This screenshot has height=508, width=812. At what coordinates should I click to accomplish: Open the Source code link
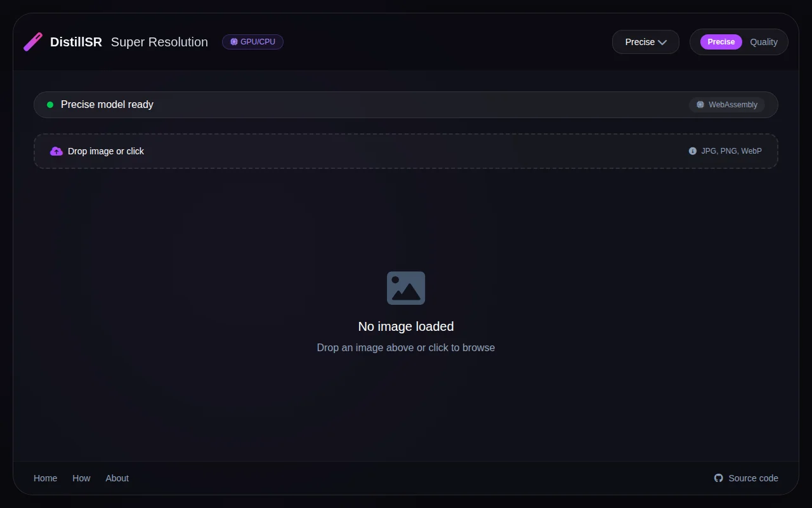tap(746, 478)
